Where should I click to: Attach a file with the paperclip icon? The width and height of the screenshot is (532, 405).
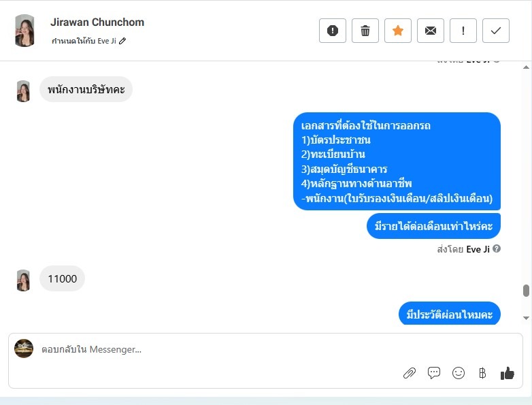click(410, 373)
